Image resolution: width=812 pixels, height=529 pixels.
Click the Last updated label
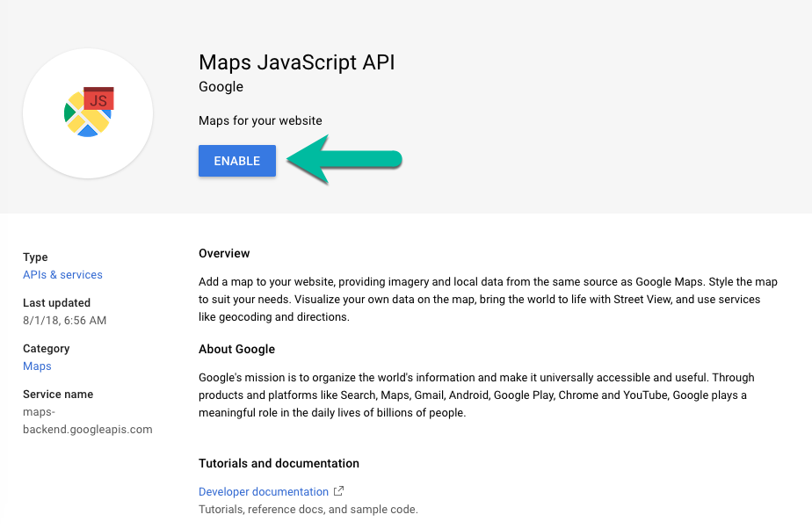56,303
